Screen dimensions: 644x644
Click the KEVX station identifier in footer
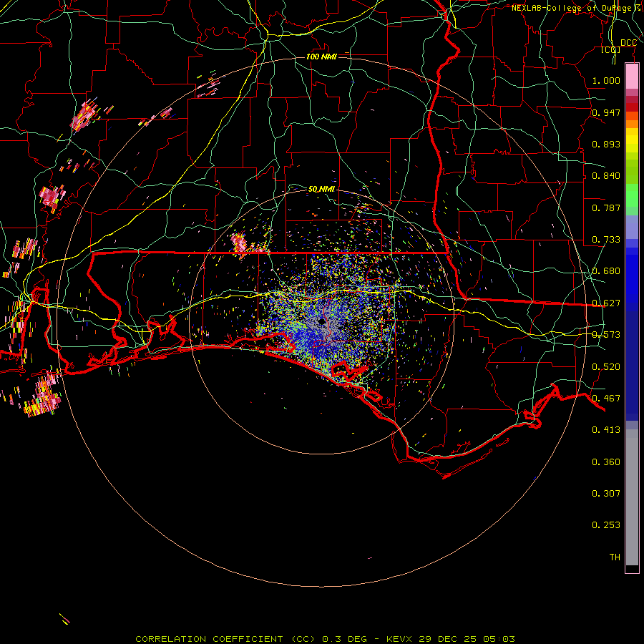tap(399, 639)
